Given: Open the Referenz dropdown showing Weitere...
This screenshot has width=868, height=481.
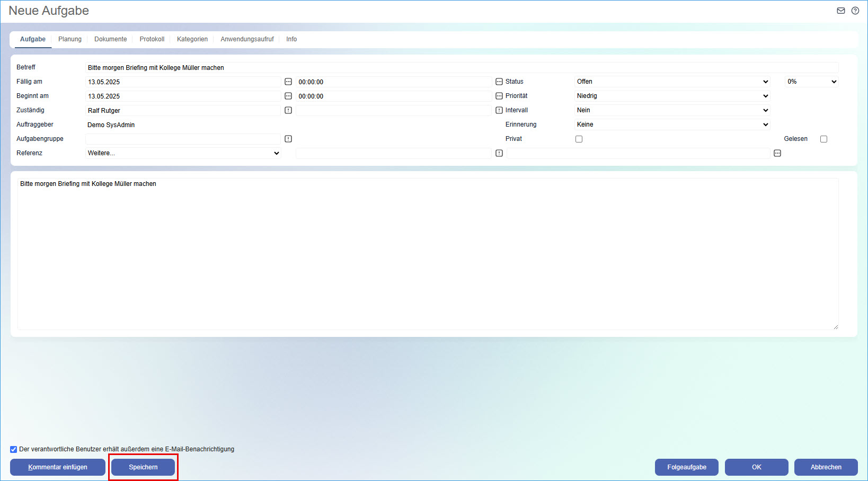Looking at the screenshot, I should pos(183,153).
